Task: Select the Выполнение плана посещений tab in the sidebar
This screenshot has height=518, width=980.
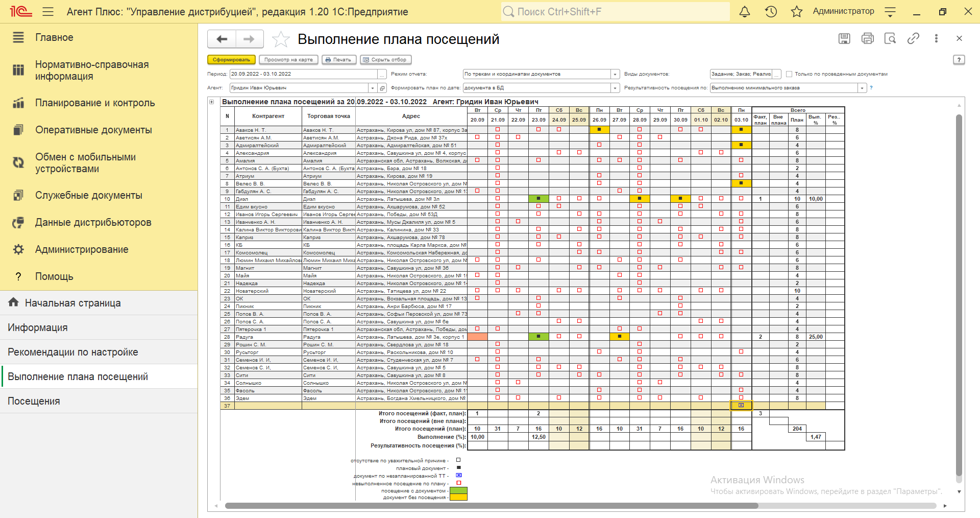Action: pos(99,376)
